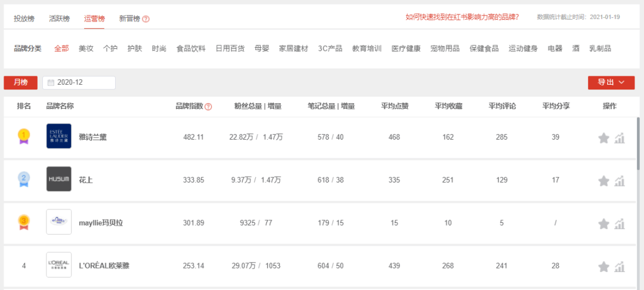Open the chart icon for L'ORÉAL欧莱雅
This screenshot has height=290, width=644.
pos(620,266)
